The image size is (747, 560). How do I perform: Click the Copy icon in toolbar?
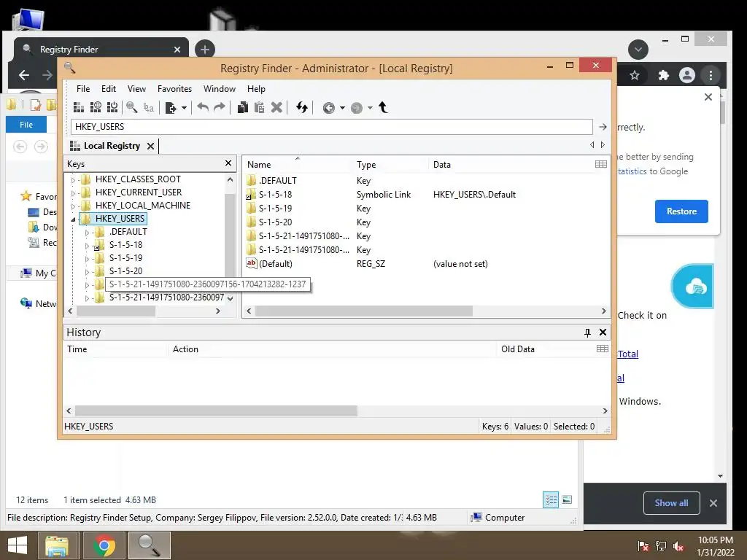pyautogui.click(x=242, y=108)
